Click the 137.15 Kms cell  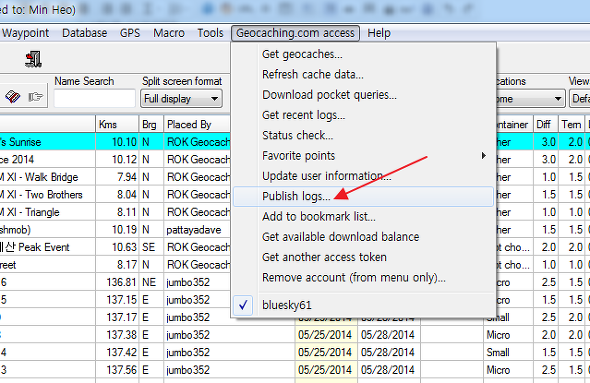pos(117,300)
